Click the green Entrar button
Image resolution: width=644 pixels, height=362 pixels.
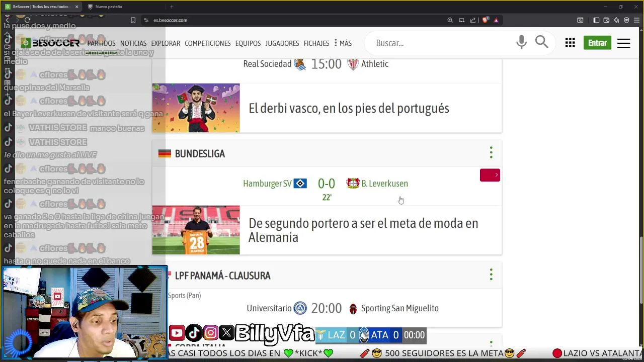pyautogui.click(x=598, y=43)
